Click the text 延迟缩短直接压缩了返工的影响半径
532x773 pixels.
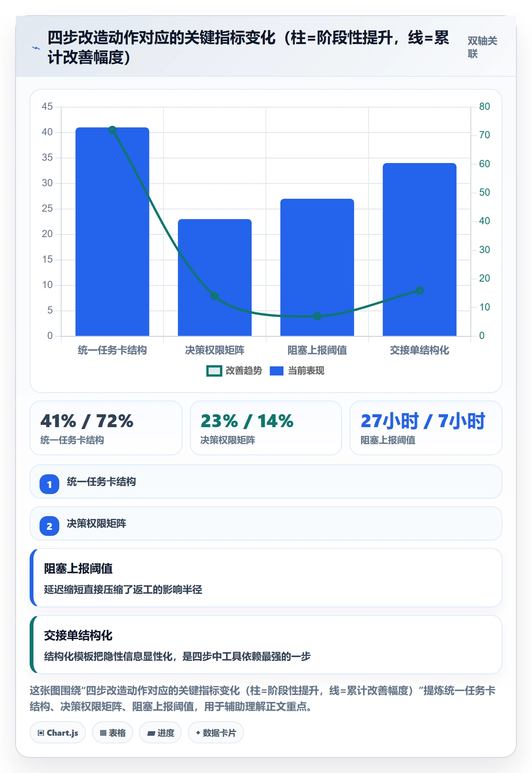click(x=123, y=589)
